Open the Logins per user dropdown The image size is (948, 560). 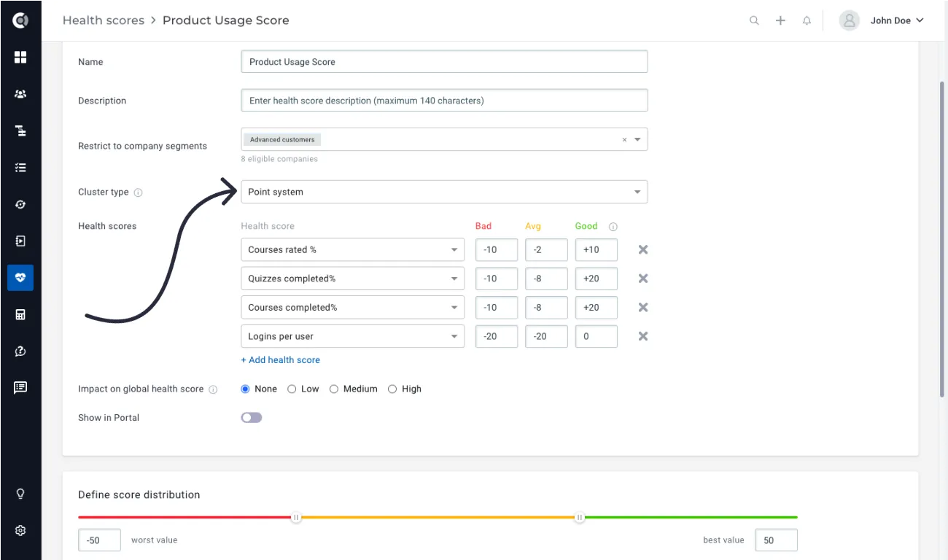coord(352,336)
